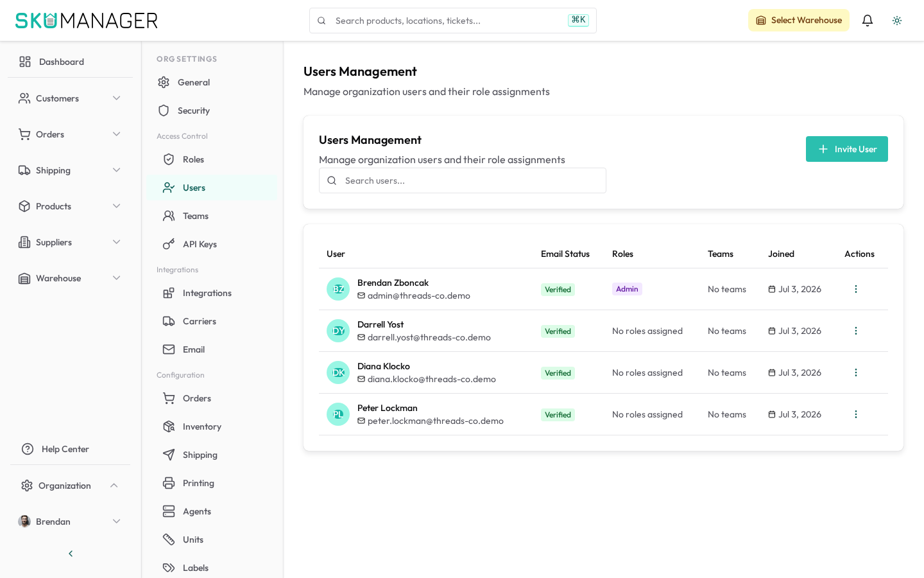This screenshot has width=924, height=578.
Task: Open the Select Warehouse dropdown
Action: click(x=799, y=21)
